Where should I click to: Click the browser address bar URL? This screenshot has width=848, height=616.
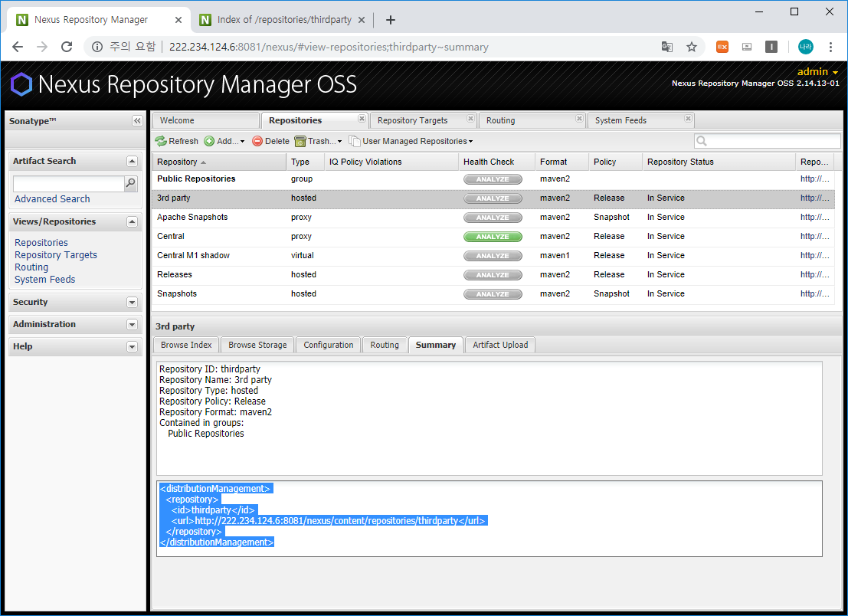pyautogui.click(x=329, y=47)
